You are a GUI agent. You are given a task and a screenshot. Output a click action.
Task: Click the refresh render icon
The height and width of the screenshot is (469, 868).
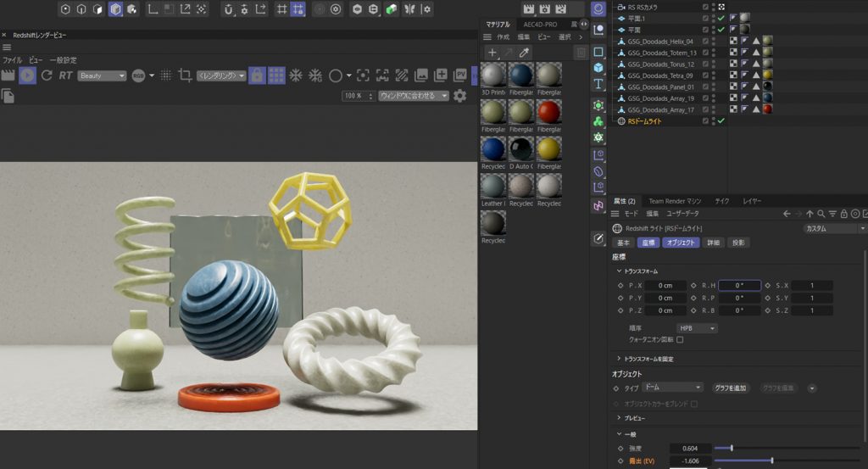(47, 75)
